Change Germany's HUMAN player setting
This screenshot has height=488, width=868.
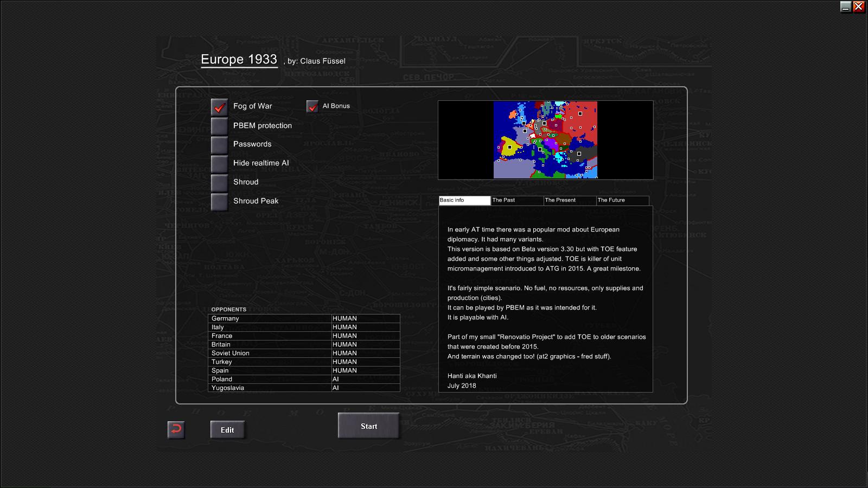pos(365,319)
